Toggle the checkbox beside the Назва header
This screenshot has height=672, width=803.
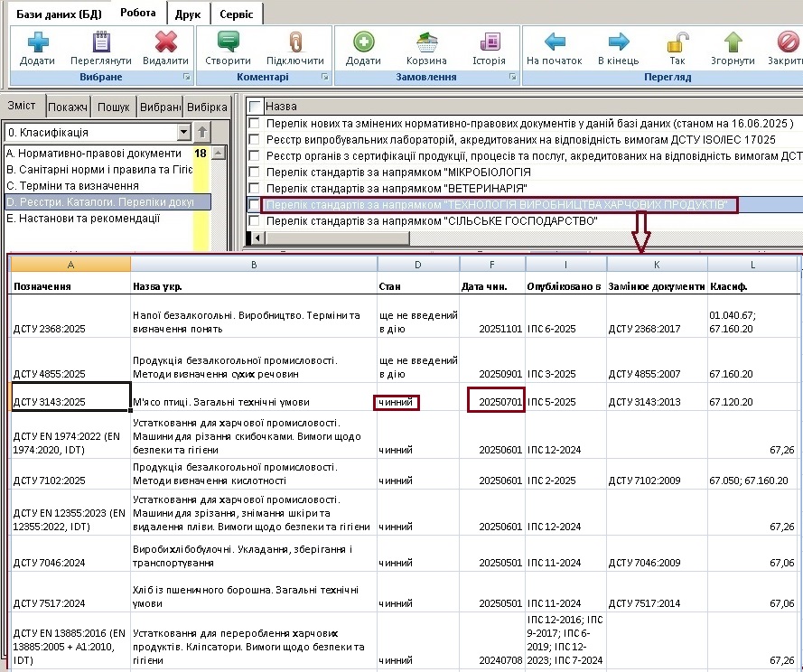coord(256,107)
